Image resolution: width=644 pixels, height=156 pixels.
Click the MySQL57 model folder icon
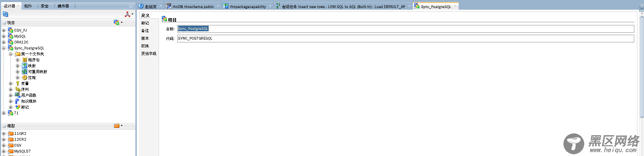point(11,151)
